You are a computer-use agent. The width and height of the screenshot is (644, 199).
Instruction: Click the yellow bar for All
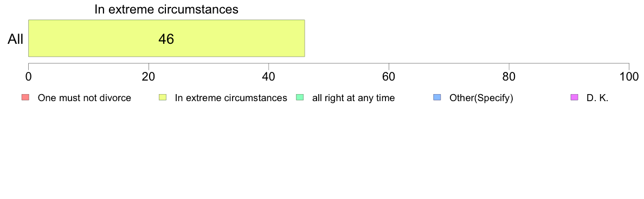coord(166,38)
